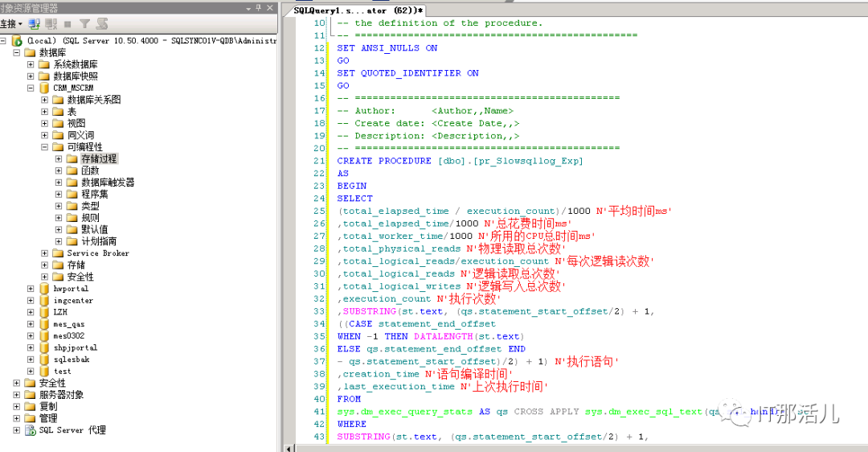Screen dimensions: 868x452
Task: Expand the 数据库关系图 folder
Action: (44, 101)
